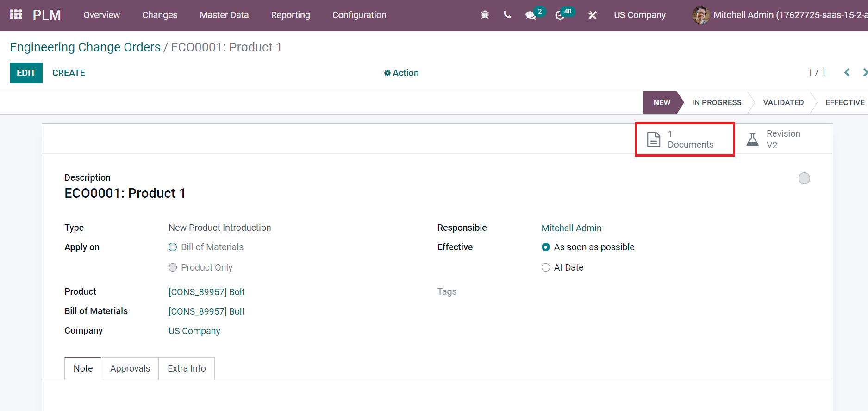Open the US Company field link
Screen dimensions: 868x411
[194, 331]
